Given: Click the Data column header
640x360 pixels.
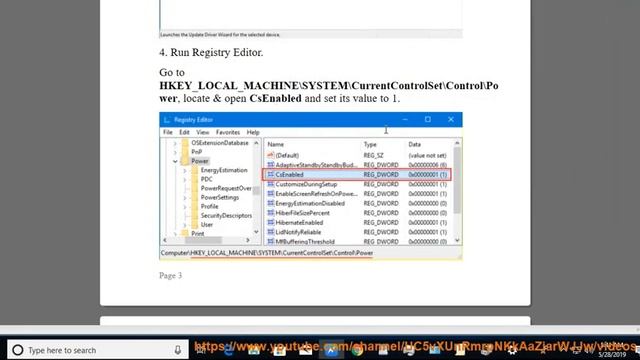Looking at the screenshot, I should (414, 144).
